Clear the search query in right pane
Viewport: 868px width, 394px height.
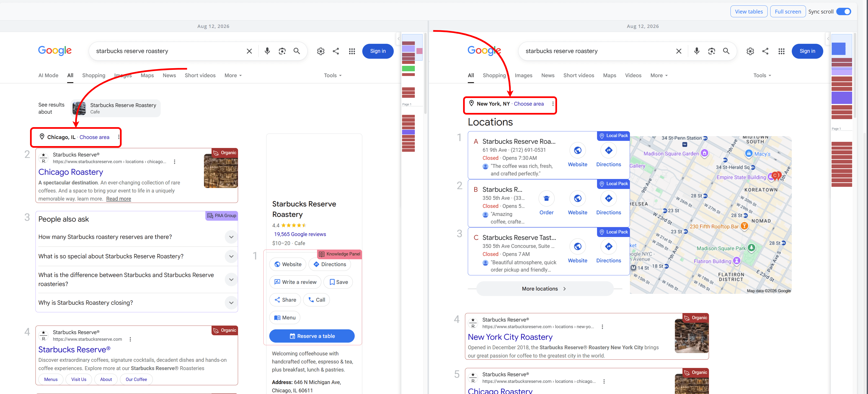679,51
